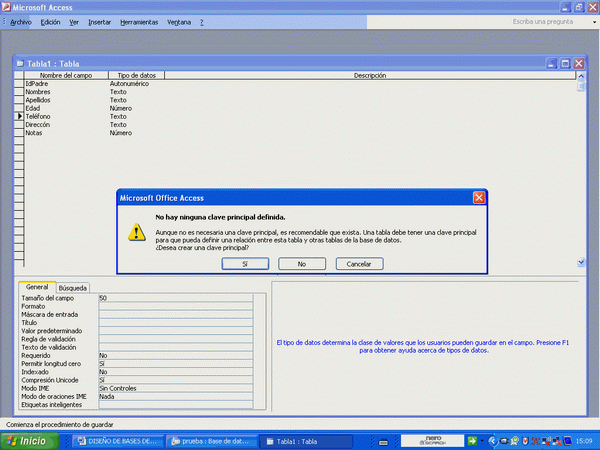
Task: Expand hidden tray icons with round arrow
Action: coord(493,441)
